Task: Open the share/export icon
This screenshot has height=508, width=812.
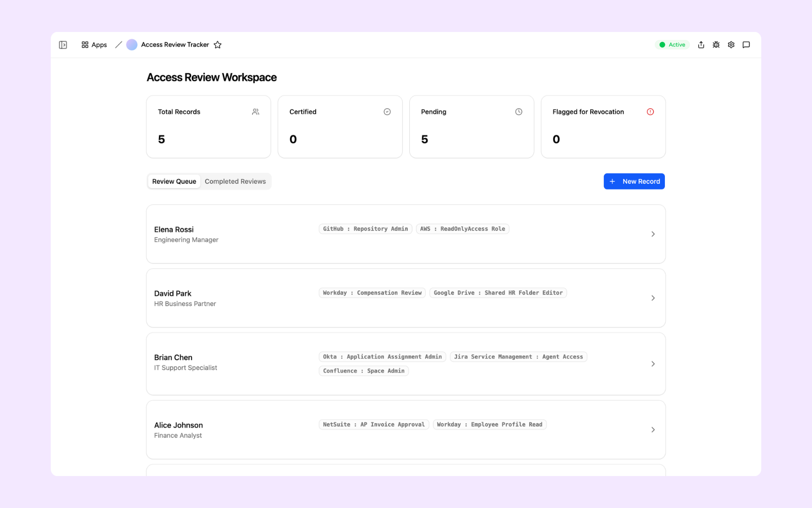Action: tap(701, 45)
